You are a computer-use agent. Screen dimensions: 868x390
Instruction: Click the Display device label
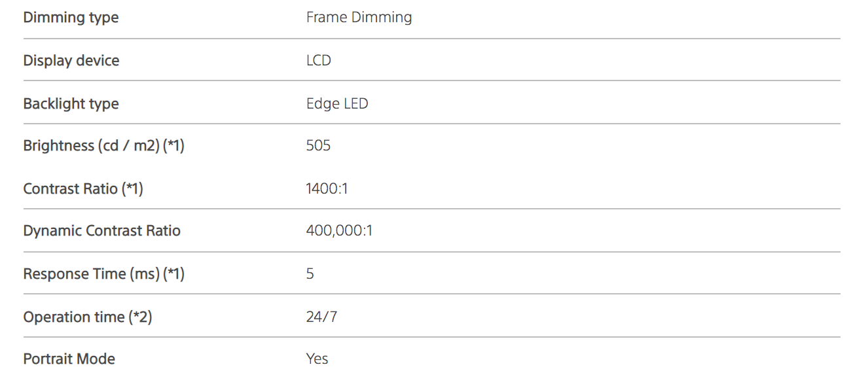click(x=71, y=61)
